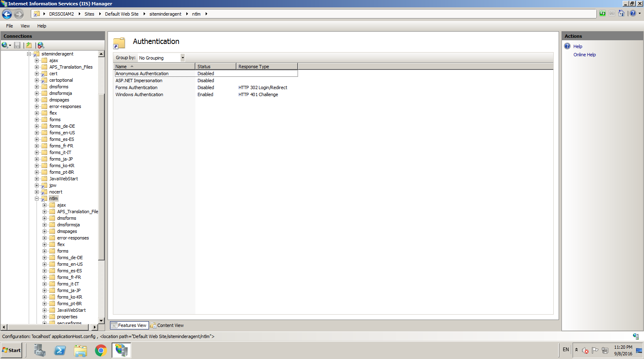
Task: Open the View menu
Action: coord(25,26)
